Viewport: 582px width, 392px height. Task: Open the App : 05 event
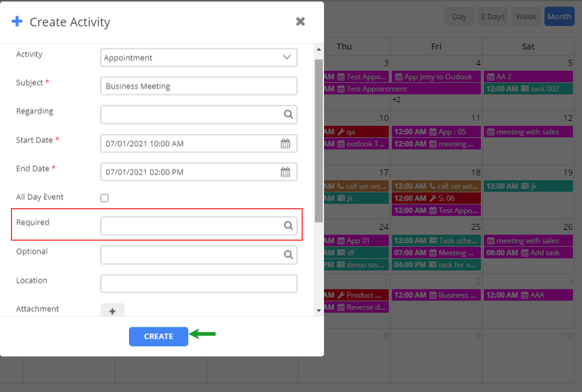point(436,132)
